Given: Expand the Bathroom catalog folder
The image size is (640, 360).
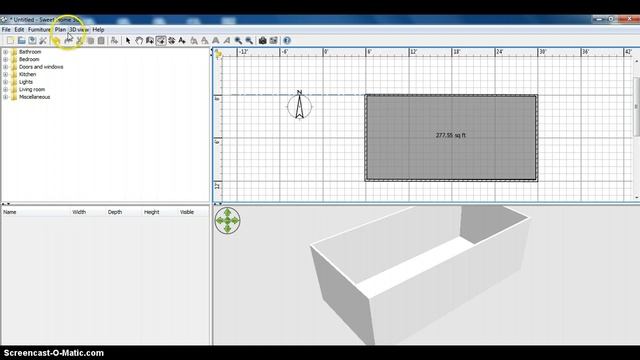Looking at the screenshot, I should tap(6, 52).
